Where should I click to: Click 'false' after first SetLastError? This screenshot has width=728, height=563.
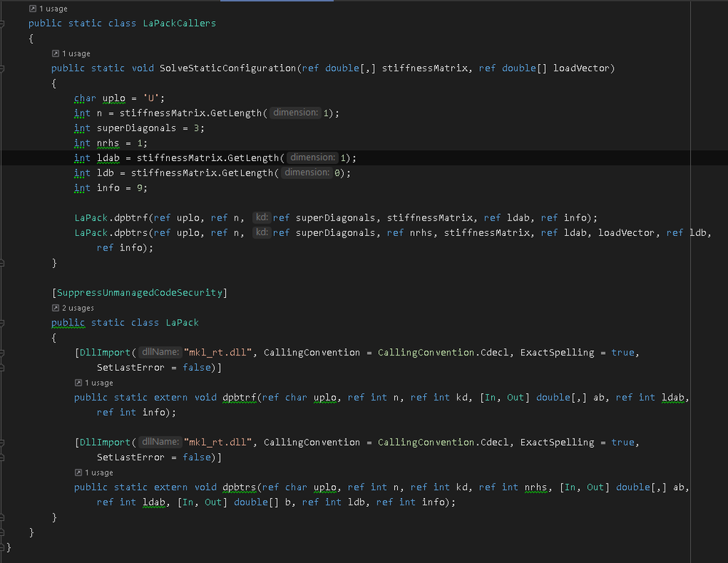[197, 368]
